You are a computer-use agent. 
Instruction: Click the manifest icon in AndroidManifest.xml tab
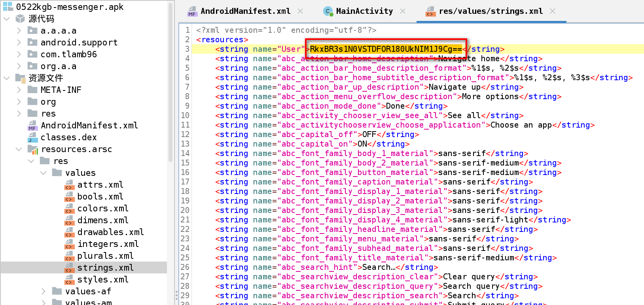[x=192, y=11]
